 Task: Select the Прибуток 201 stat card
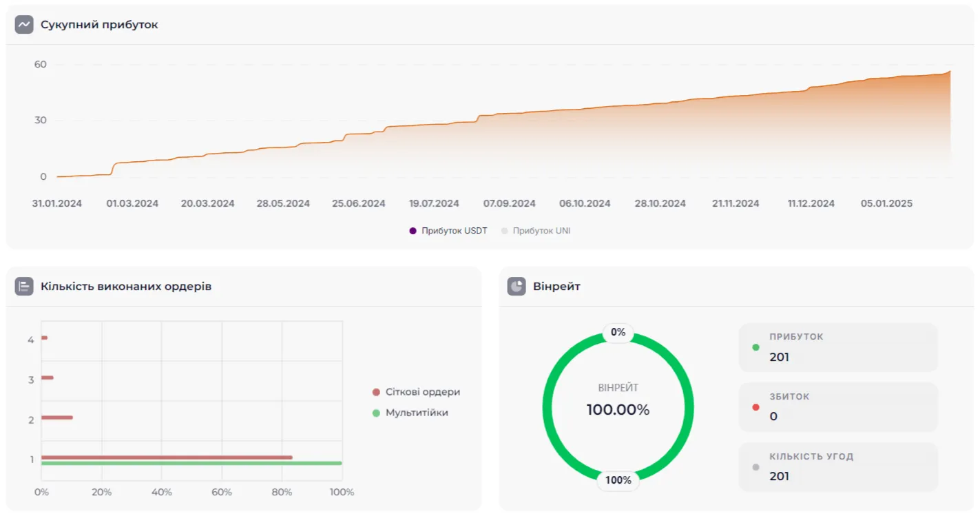tap(837, 347)
